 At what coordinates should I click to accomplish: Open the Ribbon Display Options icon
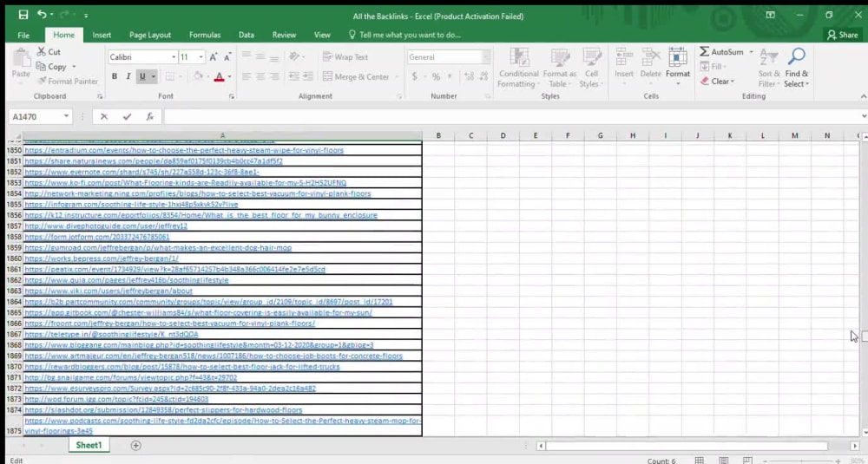click(x=770, y=15)
